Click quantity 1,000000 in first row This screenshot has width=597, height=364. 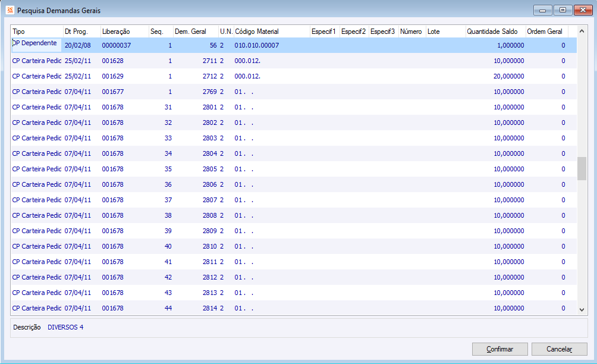tap(511, 45)
